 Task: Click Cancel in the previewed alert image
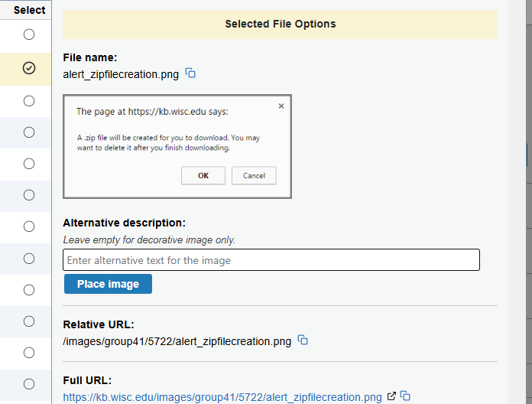(x=254, y=175)
